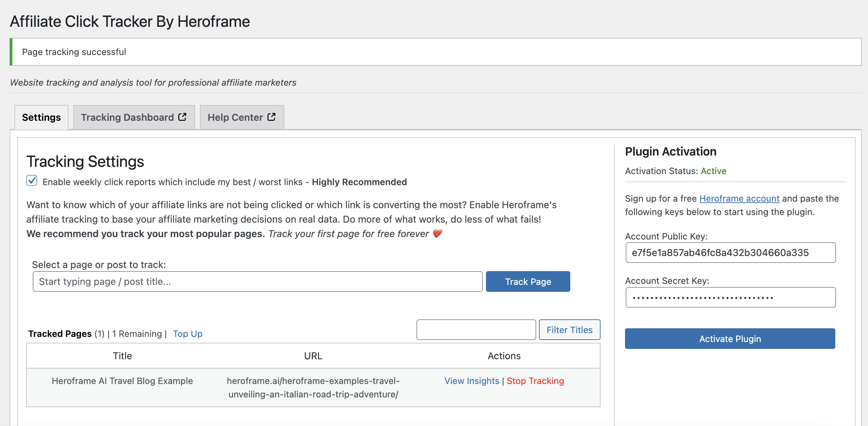Click the red heart emoji

[437, 234]
